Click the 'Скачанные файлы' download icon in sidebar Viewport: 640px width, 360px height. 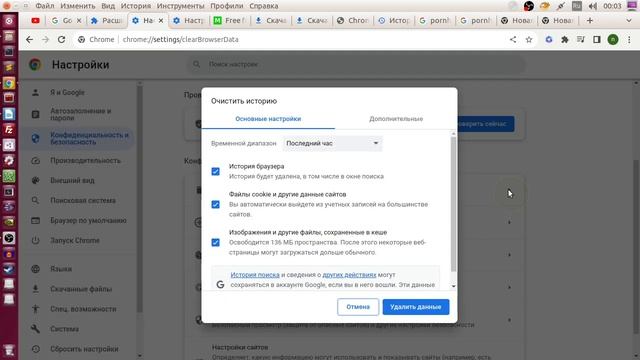(36, 289)
